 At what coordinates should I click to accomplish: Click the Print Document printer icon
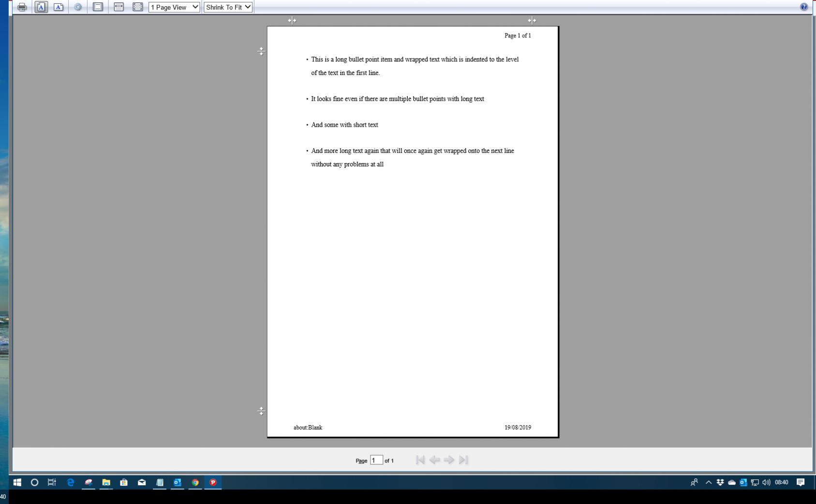coord(22,7)
